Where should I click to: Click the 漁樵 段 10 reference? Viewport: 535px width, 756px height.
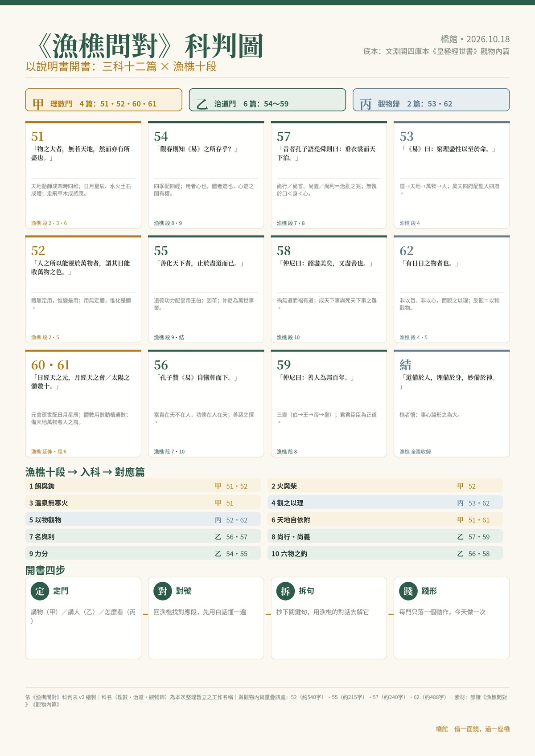click(x=288, y=338)
